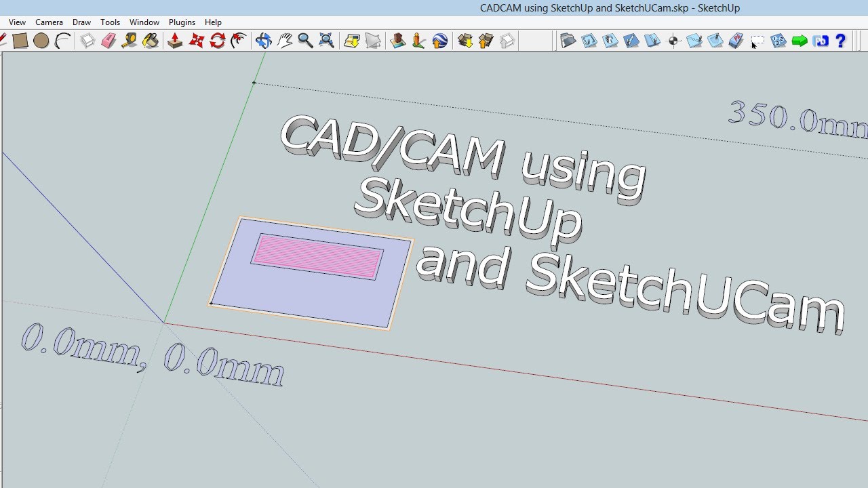Viewport: 868px width, 488px height.
Task: Click first blue SketchUCam cut tool icon
Action: 589,41
